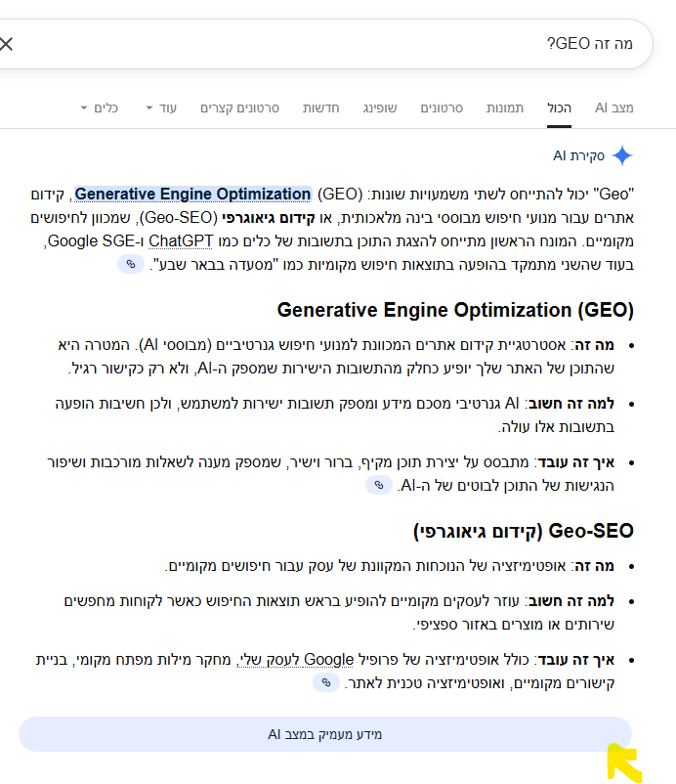Image resolution: width=676 pixels, height=784 pixels.
Task: Click the מידע מעמיק במצב AI button
Action: tap(325, 734)
